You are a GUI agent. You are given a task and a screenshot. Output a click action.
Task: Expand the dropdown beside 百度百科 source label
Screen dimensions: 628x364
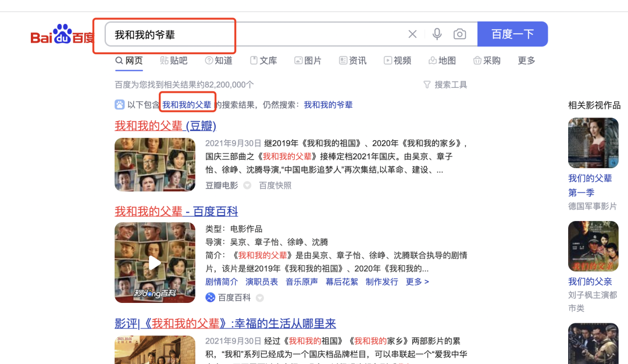coord(259,298)
